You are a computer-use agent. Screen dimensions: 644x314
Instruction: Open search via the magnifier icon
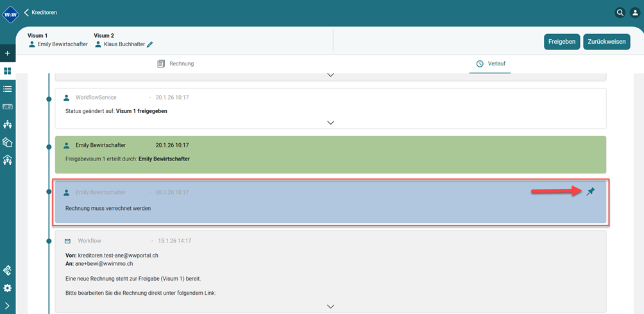(x=620, y=13)
